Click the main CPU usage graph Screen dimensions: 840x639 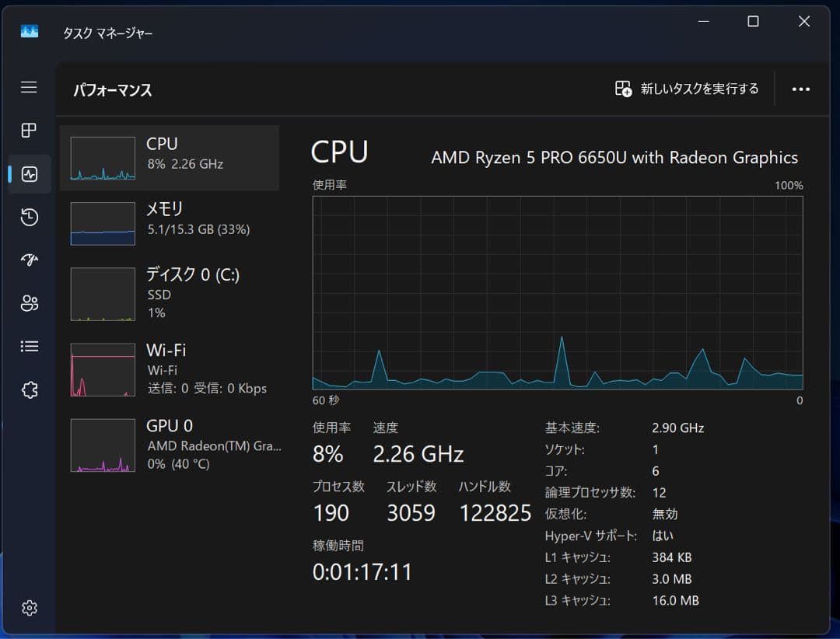pos(558,292)
